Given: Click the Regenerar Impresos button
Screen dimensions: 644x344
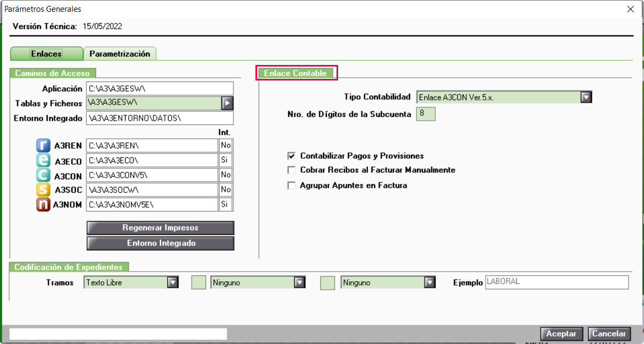Looking at the screenshot, I should tap(160, 228).
